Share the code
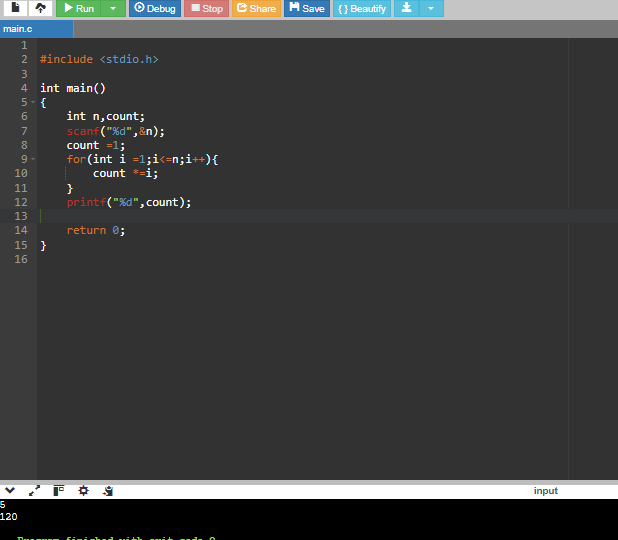Image resolution: width=618 pixels, height=540 pixels. [x=256, y=8]
